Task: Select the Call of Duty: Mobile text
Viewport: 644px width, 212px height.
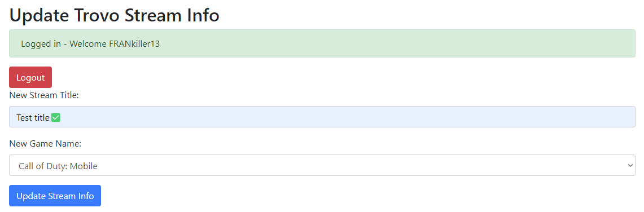Action: point(58,166)
